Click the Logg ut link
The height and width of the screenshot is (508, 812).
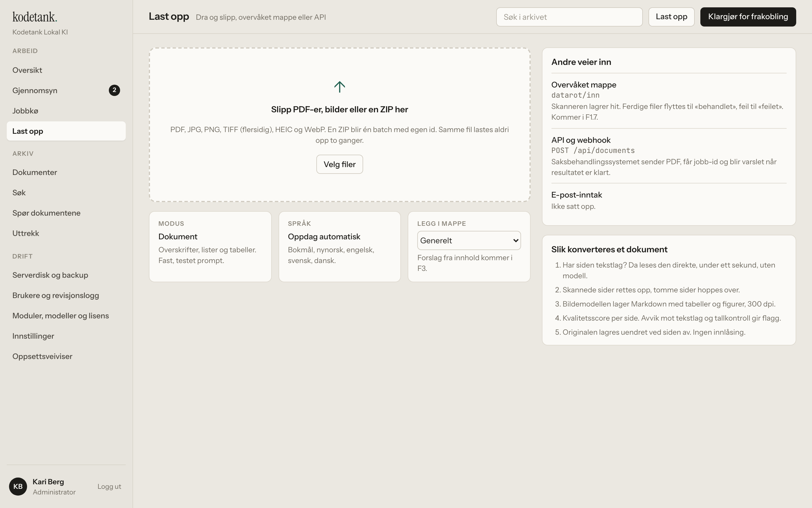pos(109,486)
